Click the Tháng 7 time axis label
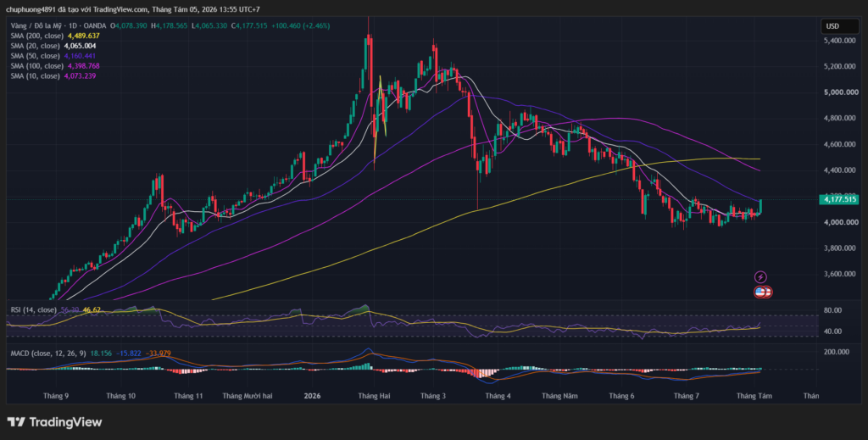Viewport: 868px width, 440px height. click(x=687, y=396)
